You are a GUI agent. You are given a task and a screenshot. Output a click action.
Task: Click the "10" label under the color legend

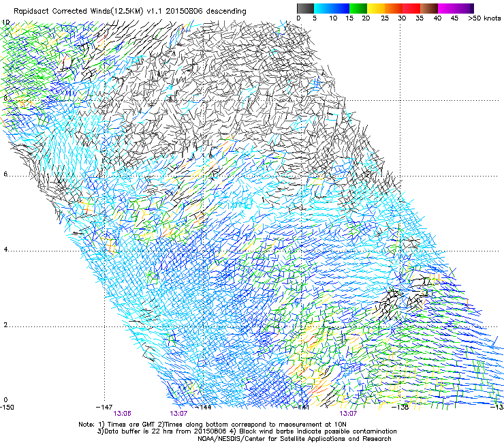pyautogui.click(x=333, y=18)
